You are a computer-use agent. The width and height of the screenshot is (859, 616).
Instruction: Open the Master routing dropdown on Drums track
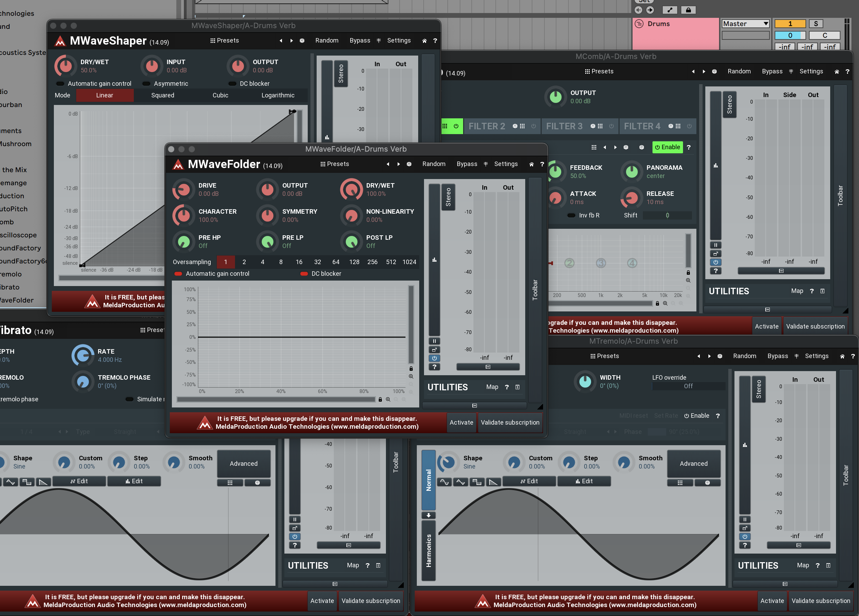(745, 24)
